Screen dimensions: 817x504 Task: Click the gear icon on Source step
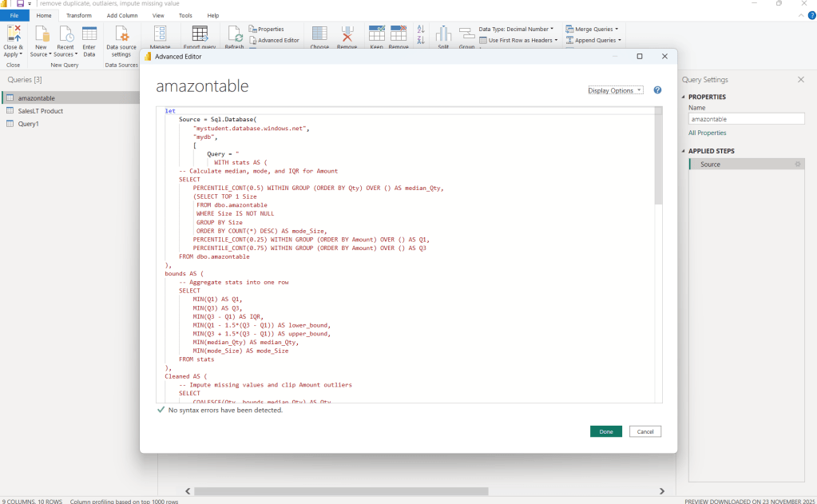[797, 165]
